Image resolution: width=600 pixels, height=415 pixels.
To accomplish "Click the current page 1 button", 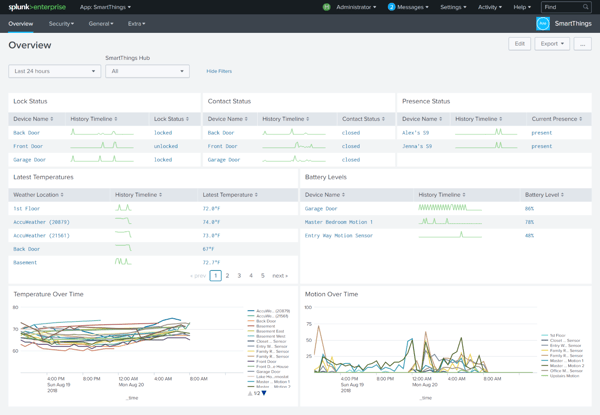I will pyautogui.click(x=215, y=275).
